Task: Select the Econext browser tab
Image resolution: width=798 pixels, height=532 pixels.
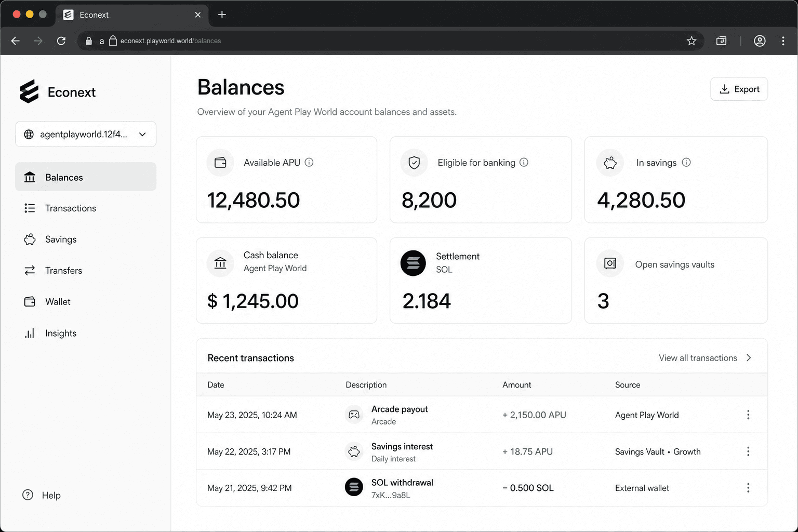Action: tap(132, 15)
